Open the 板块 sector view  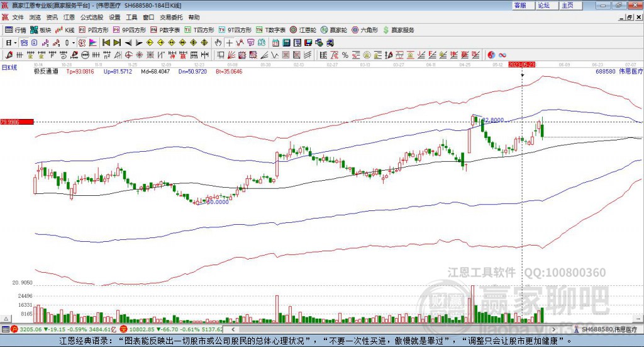(40, 30)
